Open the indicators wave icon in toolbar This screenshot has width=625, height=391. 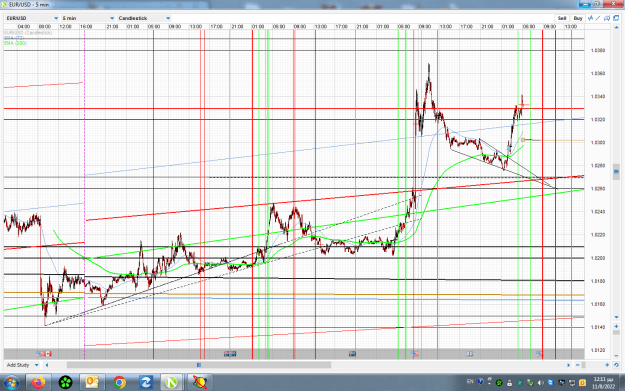[x=591, y=18]
